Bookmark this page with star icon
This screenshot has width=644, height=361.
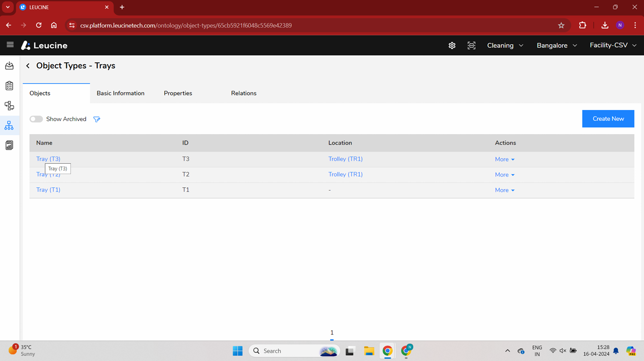pyautogui.click(x=561, y=25)
